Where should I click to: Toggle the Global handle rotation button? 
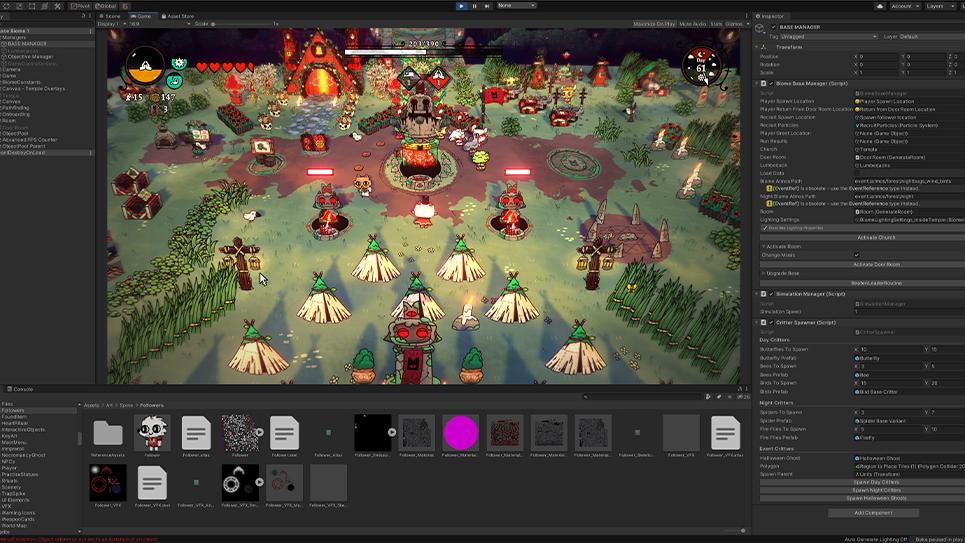pyautogui.click(x=106, y=6)
